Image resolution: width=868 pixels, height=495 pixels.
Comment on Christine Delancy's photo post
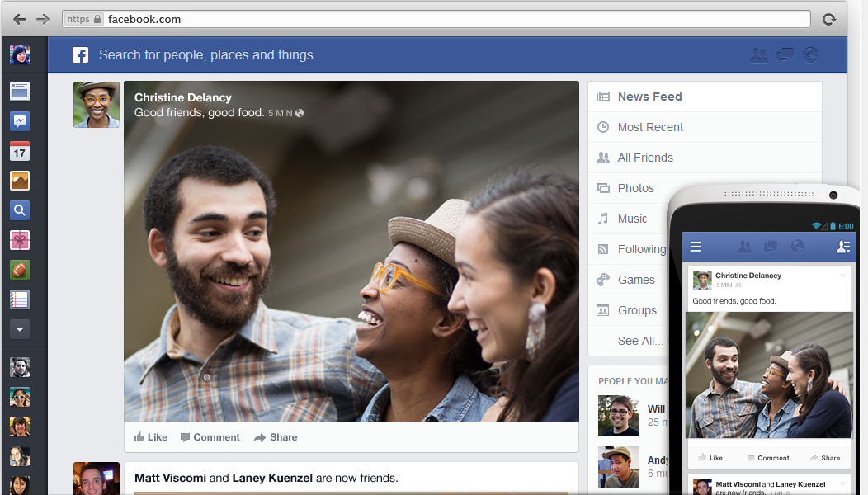(210, 437)
